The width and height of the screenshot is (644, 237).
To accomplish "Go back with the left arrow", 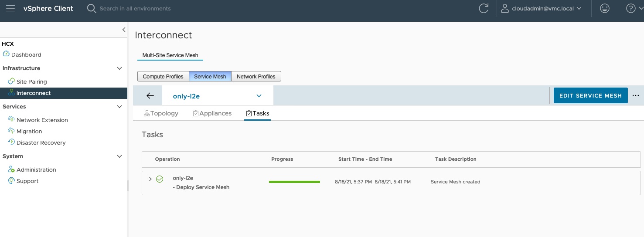I will pyautogui.click(x=150, y=95).
